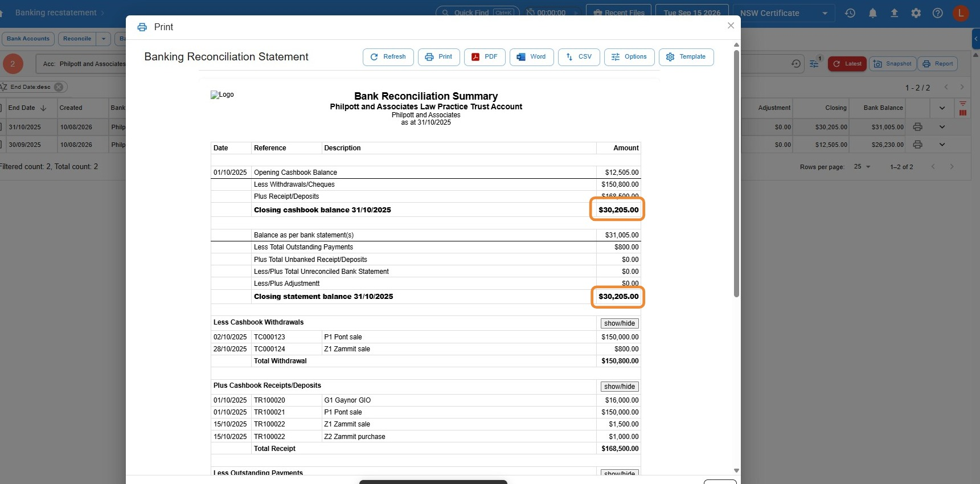Click the printer icon in the 31/10/2025 row
The height and width of the screenshot is (484, 980).
(917, 127)
